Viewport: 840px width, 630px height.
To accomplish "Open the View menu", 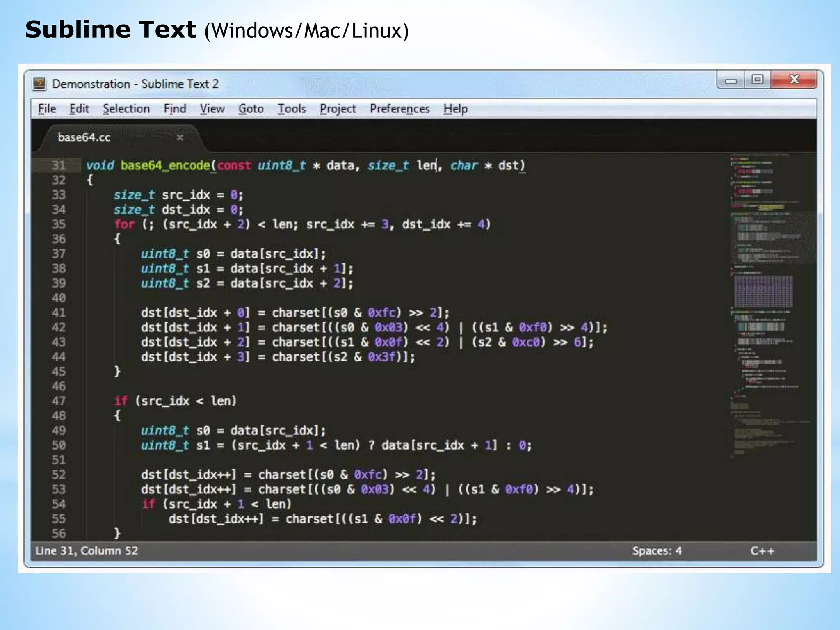I will (x=212, y=109).
